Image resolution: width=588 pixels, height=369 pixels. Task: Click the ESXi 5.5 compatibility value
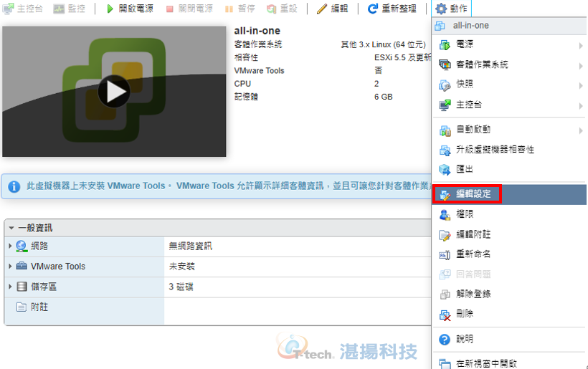[x=402, y=57]
